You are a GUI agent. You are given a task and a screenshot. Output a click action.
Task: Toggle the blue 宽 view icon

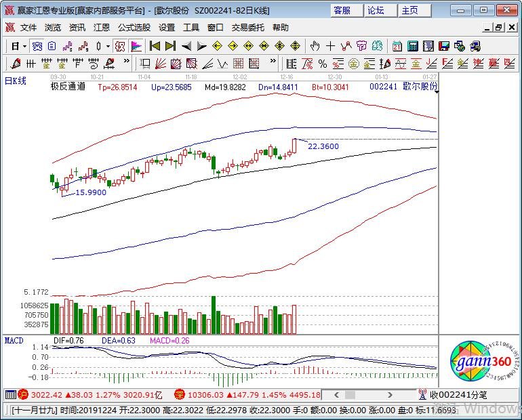[37, 46]
